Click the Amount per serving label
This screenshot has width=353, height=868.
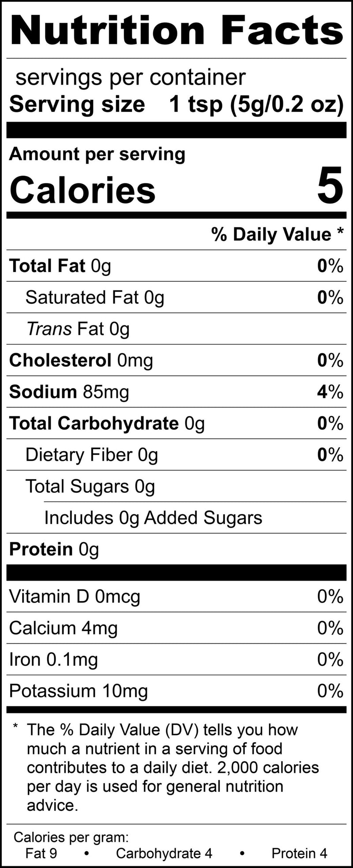point(97,154)
